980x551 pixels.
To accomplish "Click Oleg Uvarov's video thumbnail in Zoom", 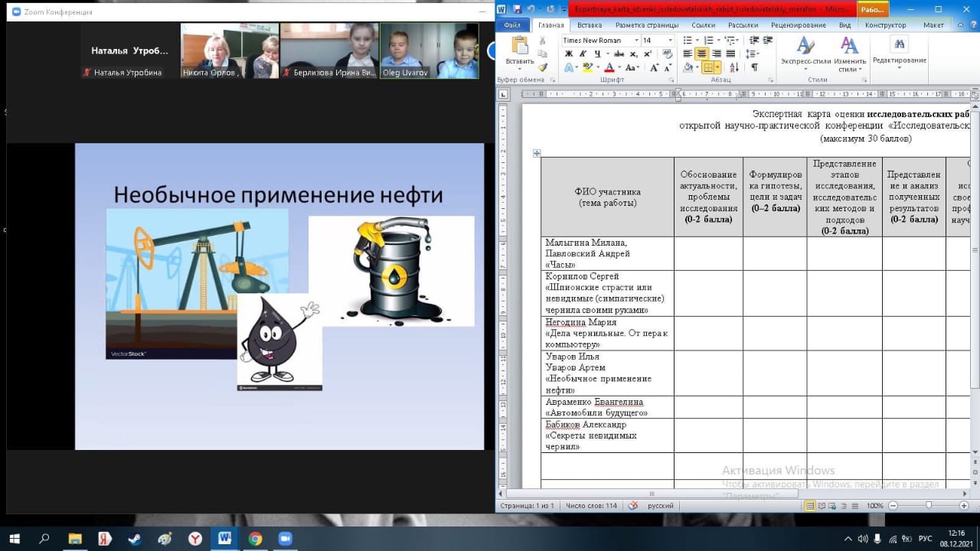I will (430, 50).
